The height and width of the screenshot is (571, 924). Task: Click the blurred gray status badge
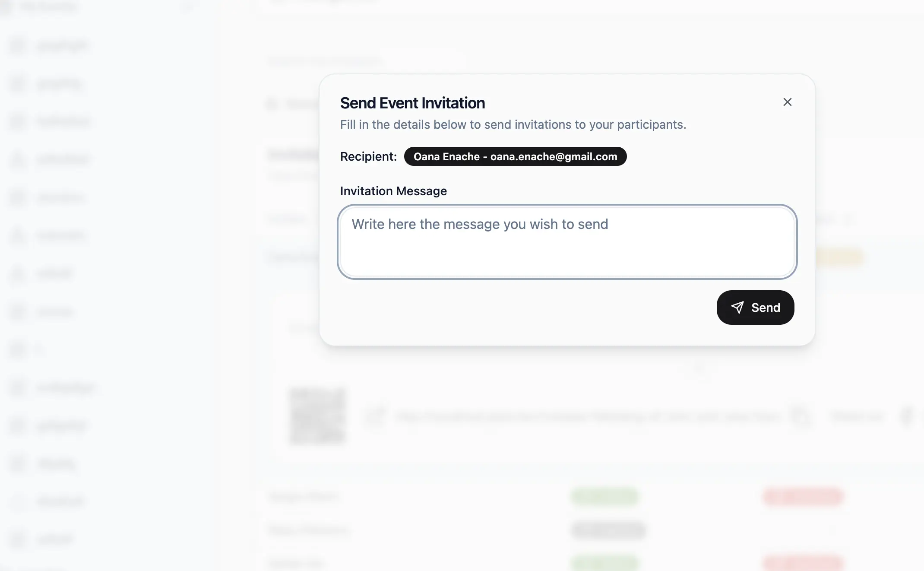pyautogui.click(x=608, y=530)
